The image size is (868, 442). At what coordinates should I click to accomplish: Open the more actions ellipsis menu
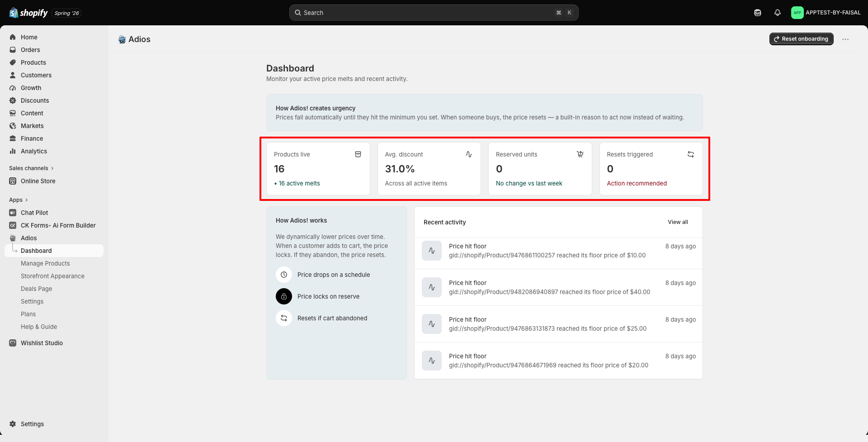click(845, 39)
